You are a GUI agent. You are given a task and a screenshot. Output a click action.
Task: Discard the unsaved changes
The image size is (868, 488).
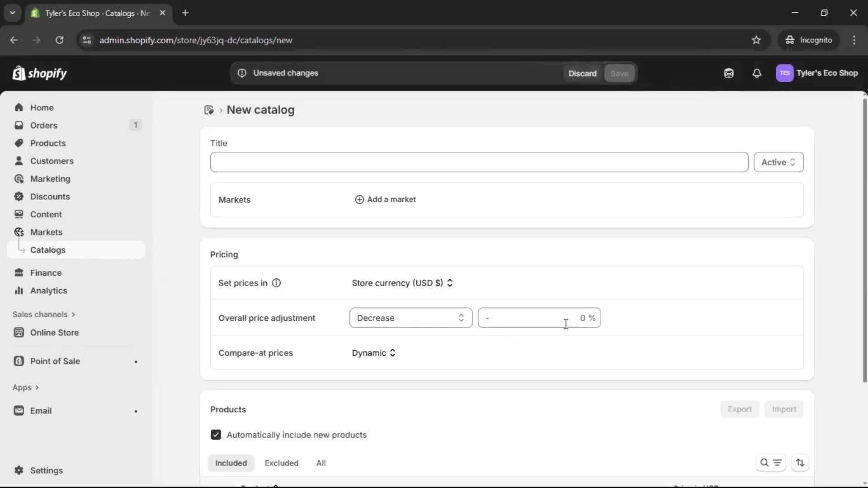tap(582, 73)
